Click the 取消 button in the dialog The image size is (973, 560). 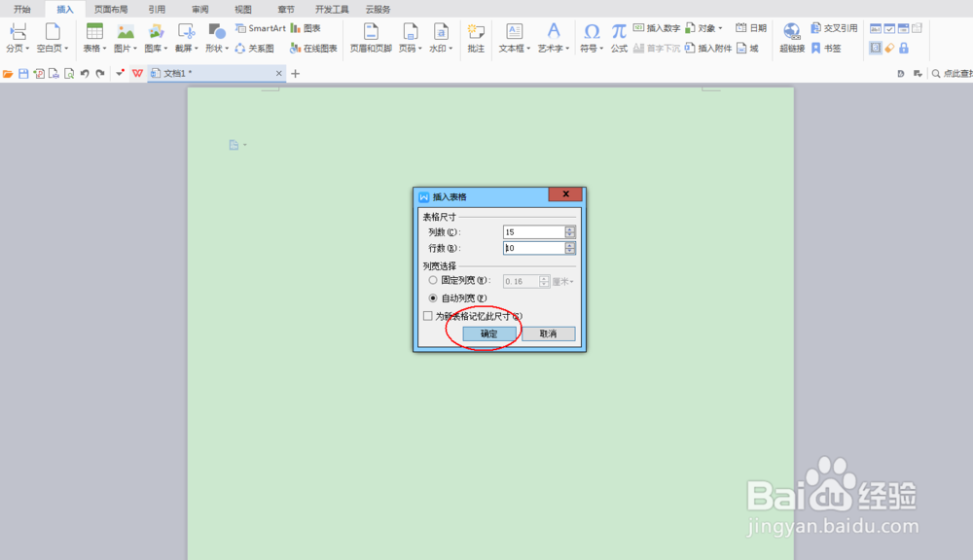coord(548,333)
